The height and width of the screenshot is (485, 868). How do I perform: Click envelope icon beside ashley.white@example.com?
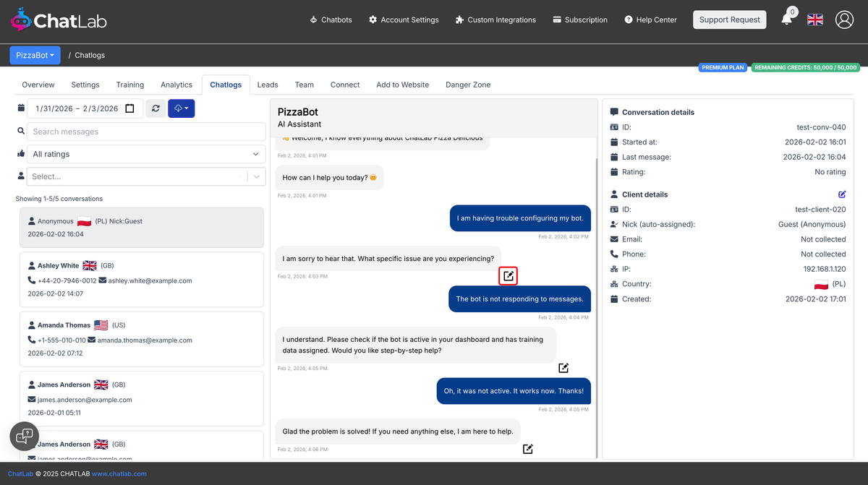[x=103, y=280]
